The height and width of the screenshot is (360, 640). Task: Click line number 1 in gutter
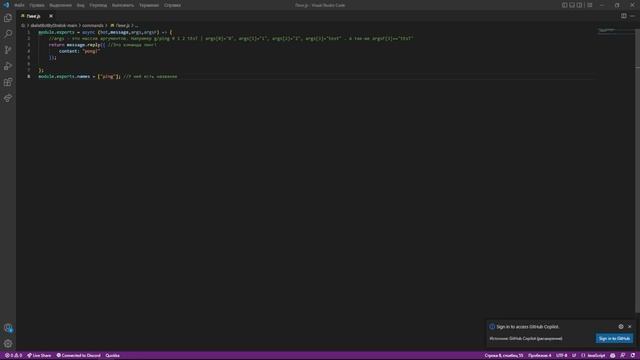(x=29, y=32)
